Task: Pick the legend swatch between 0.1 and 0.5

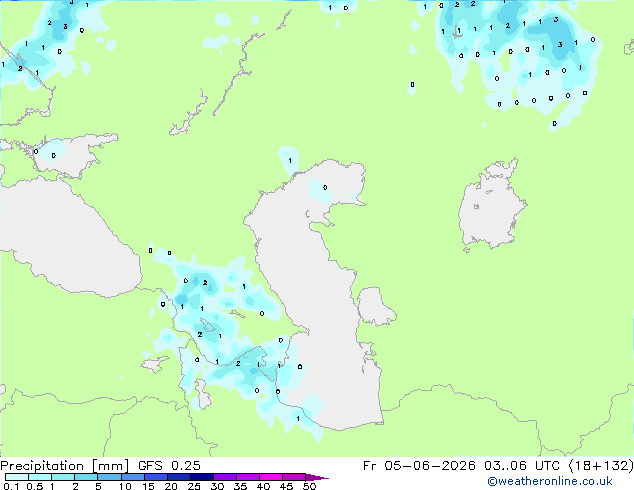Action: tap(17, 477)
